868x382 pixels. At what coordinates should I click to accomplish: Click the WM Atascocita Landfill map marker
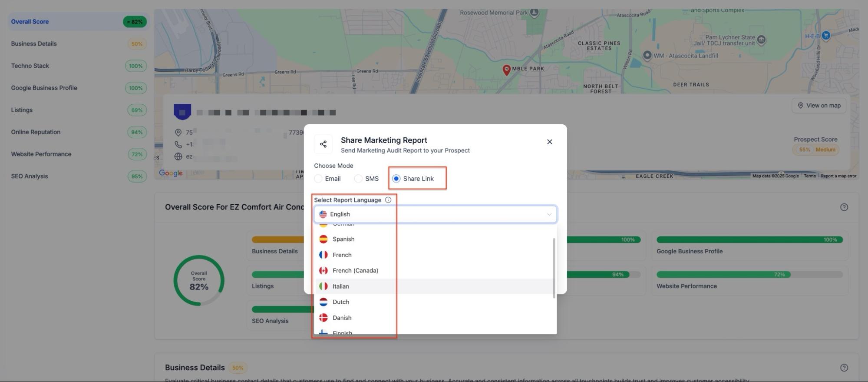[x=647, y=55]
